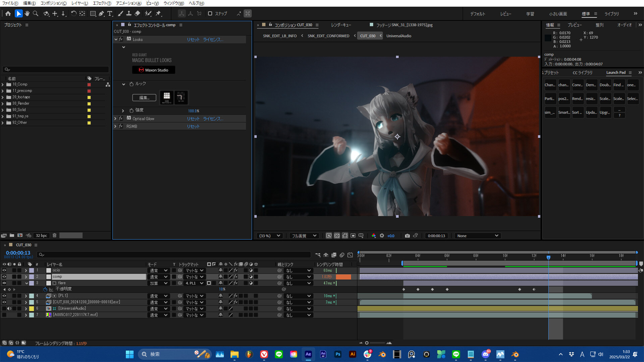Open the None dropdown in viewer footer
The width and height of the screenshot is (644, 362).
(478, 236)
